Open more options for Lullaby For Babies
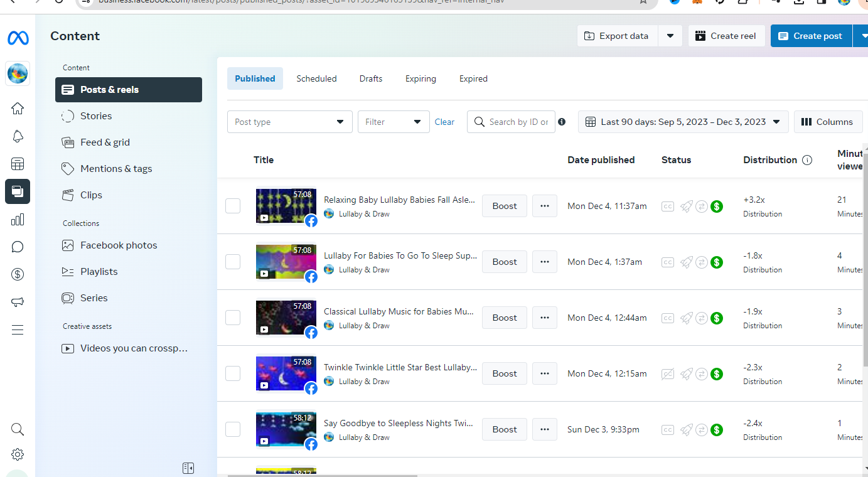This screenshot has width=868, height=477. 545,262
